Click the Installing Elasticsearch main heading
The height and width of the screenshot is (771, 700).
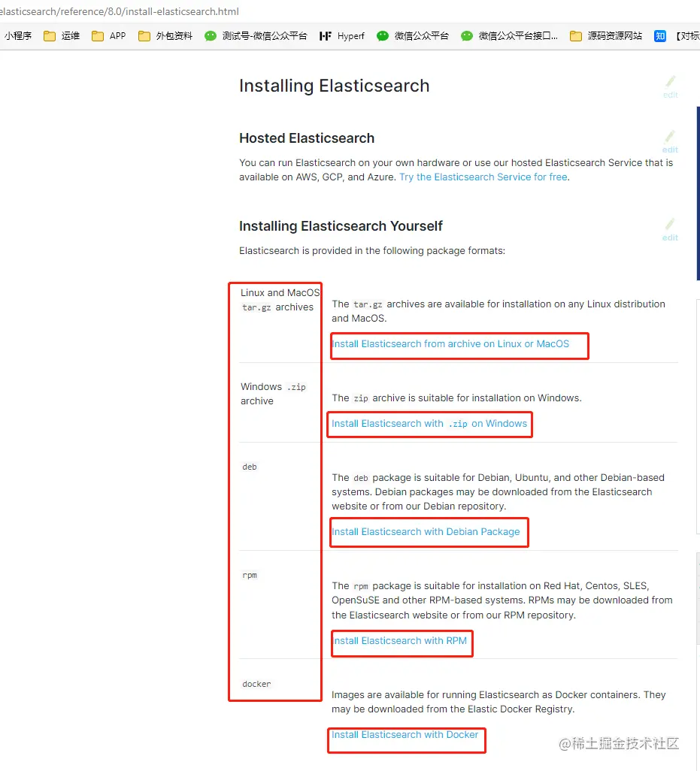334,86
